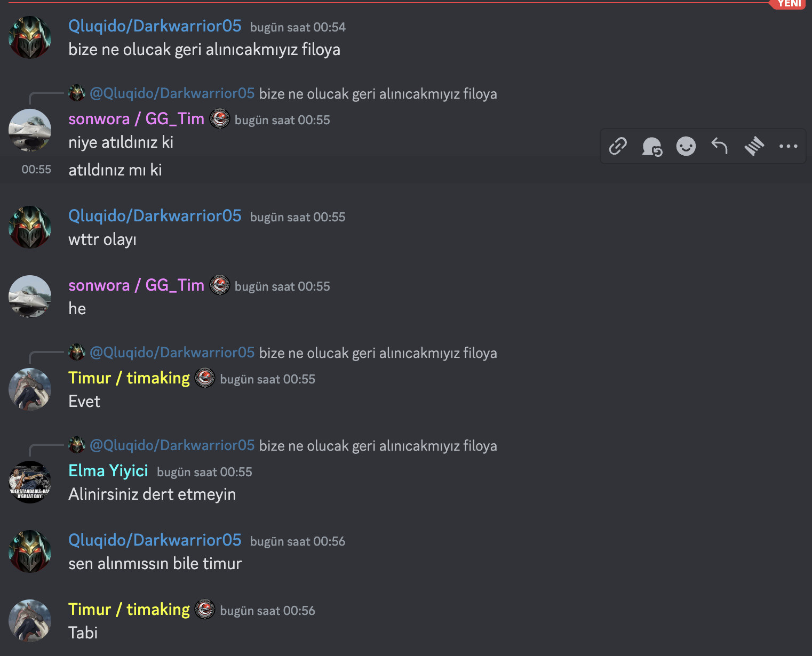Open sonwora's jet avatar beside 'he' message
The image size is (812, 656).
pos(30,297)
